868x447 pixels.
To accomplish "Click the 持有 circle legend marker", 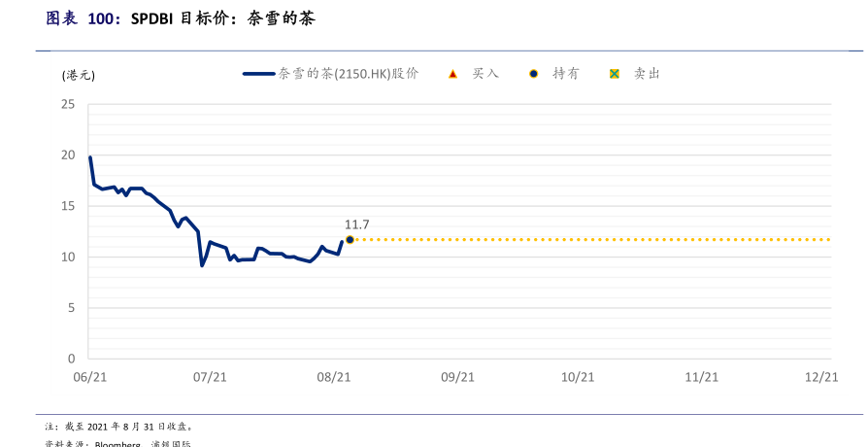I will point(533,74).
